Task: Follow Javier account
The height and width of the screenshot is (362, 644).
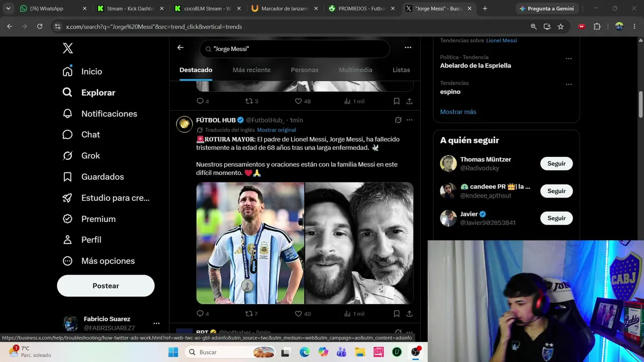Action: pyautogui.click(x=556, y=218)
